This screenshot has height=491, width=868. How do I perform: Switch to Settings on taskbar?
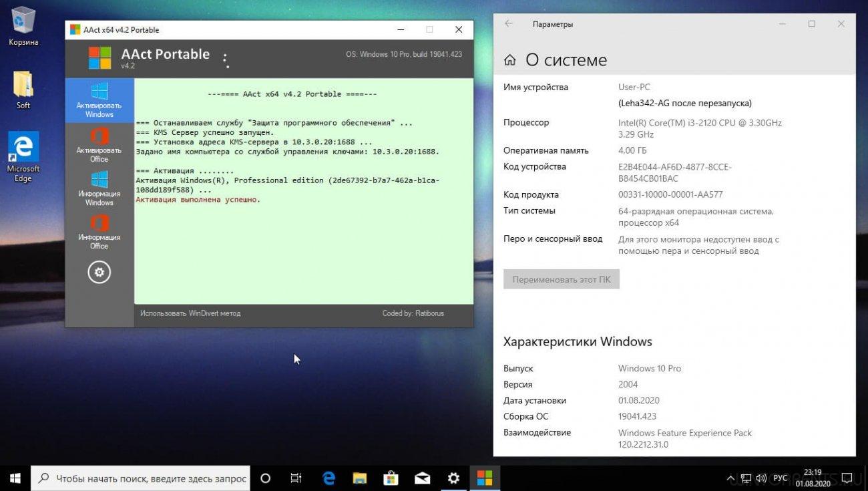coord(454,478)
